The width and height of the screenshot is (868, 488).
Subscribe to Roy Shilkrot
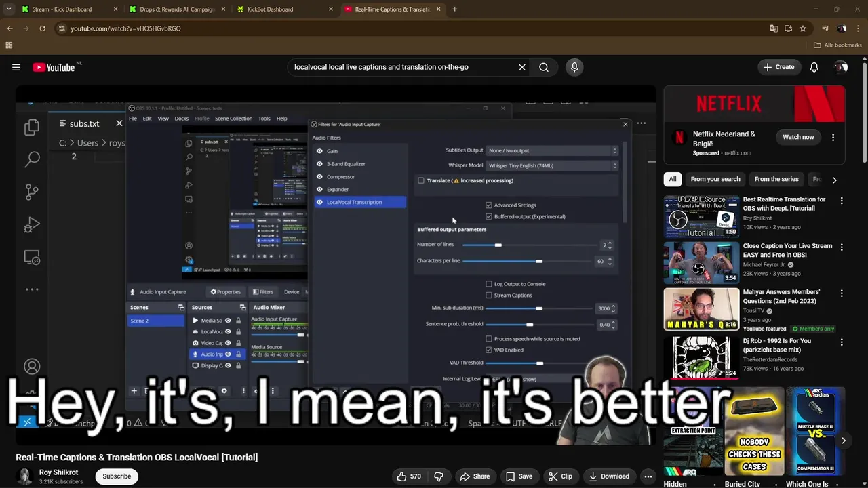coord(117,476)
